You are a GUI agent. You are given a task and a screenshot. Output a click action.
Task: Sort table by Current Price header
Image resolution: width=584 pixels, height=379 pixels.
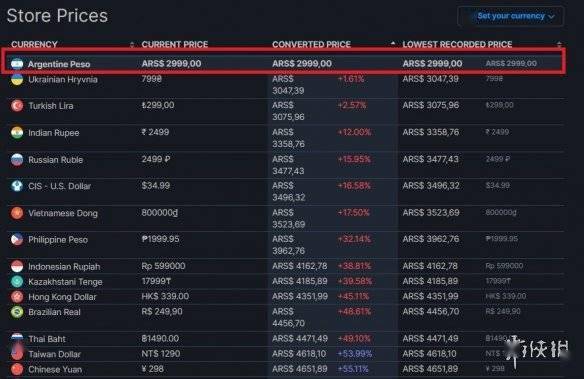point(175,44)
